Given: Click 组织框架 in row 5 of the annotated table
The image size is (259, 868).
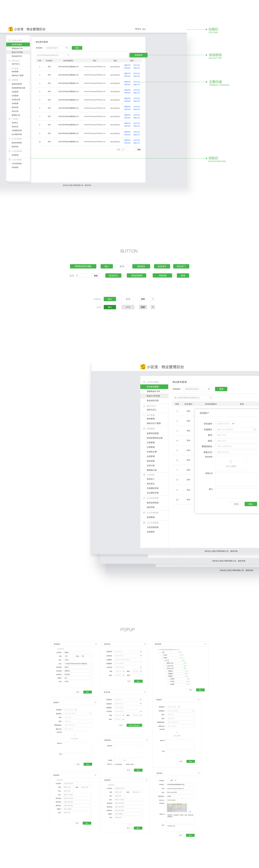Looking at the screenshot, I should (127, 101).
